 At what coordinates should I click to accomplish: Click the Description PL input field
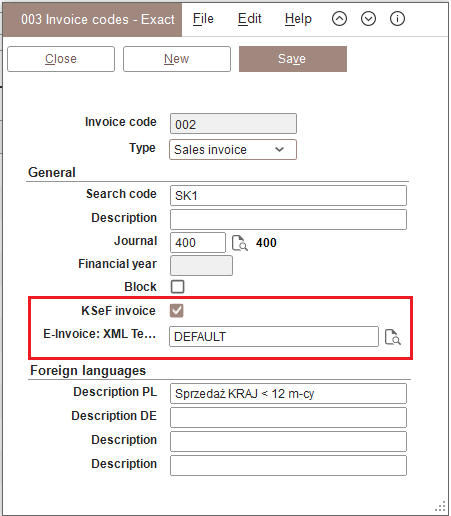tap(288, 394)
